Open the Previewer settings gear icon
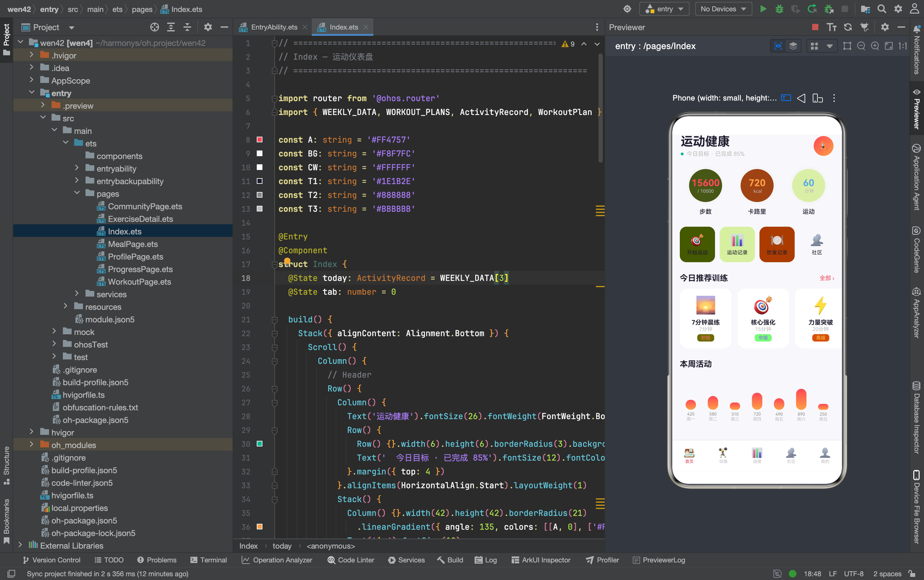The width and height of the screenshot is (924, 580). (885, 27)
